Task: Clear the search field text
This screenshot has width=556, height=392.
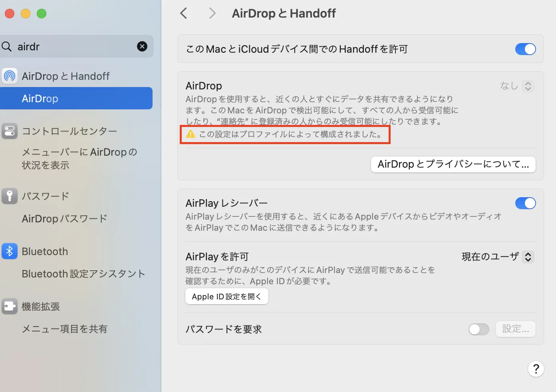Action: [142, 47]
